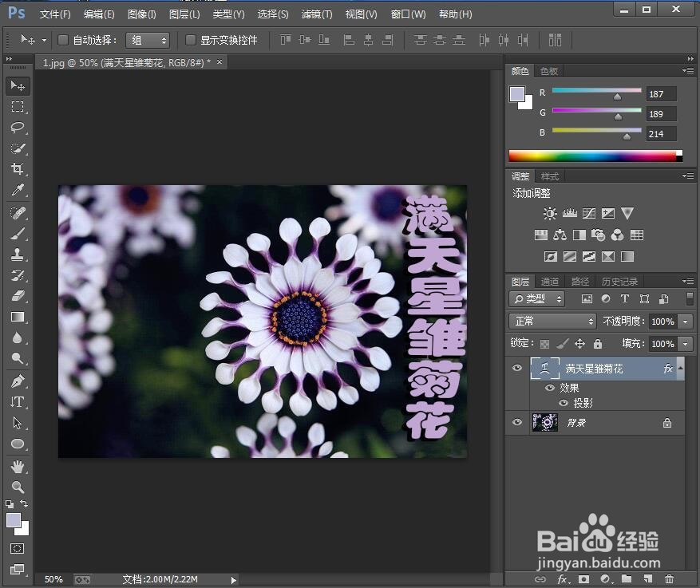Hide the 满天星雏菊花 text layer
The image size is (700, 588).
pyautogui.click(x=517, y=368)
